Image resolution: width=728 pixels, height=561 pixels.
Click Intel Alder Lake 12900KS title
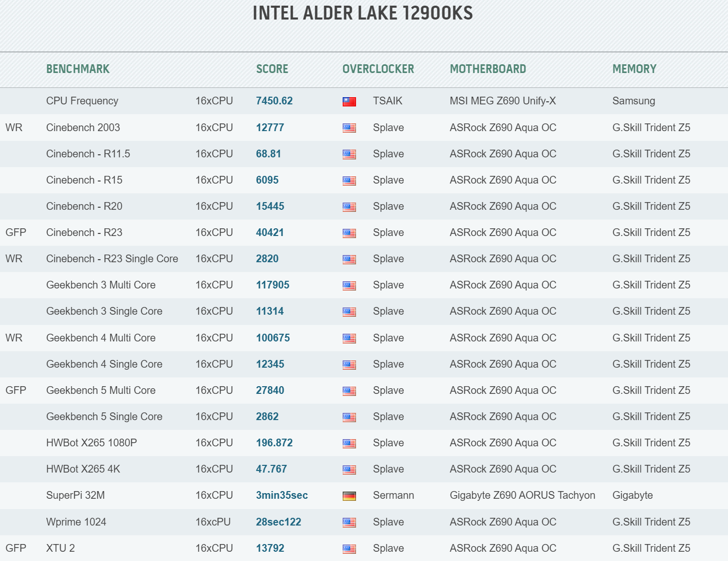coord(363,13)
